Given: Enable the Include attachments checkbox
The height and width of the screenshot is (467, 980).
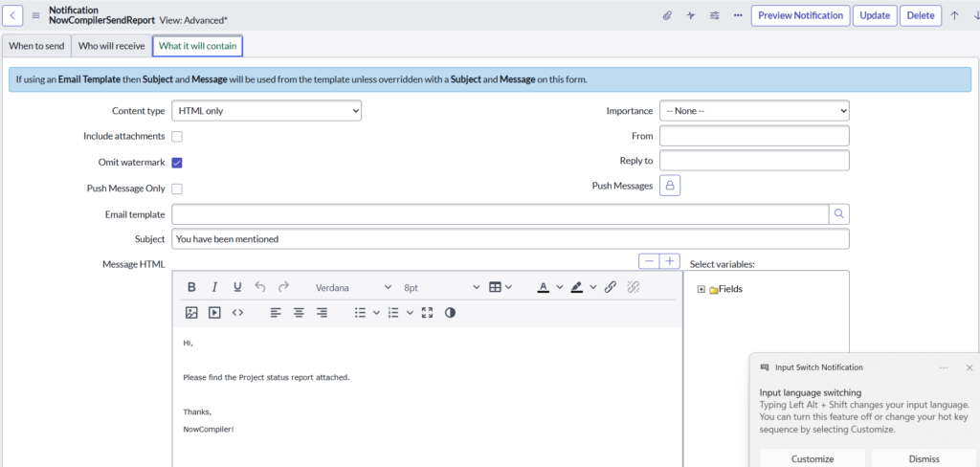Looking at the screenshot, I should [x=177, y=136].
